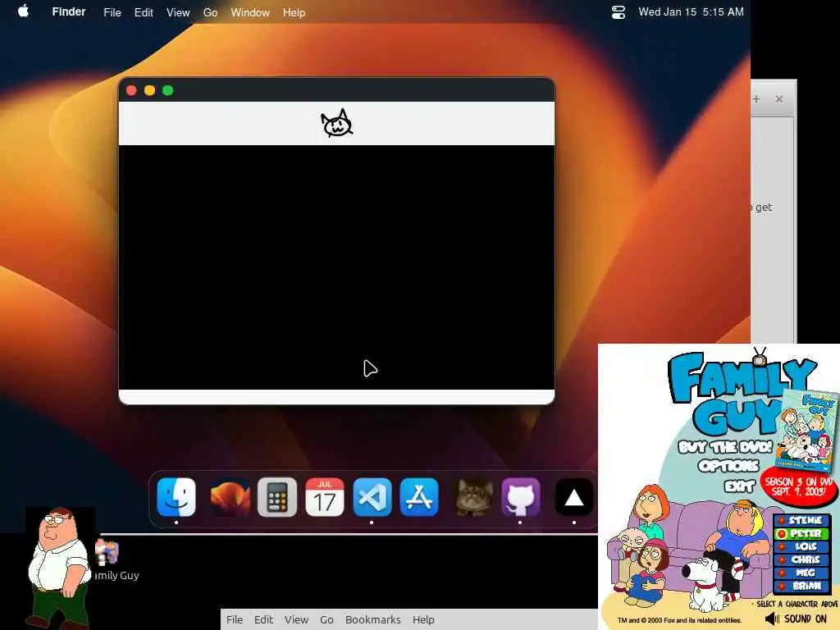The height and width of the screenshot is (630, 840).
Task: Launch Calculator from the dock
Action: coord(277,496)
